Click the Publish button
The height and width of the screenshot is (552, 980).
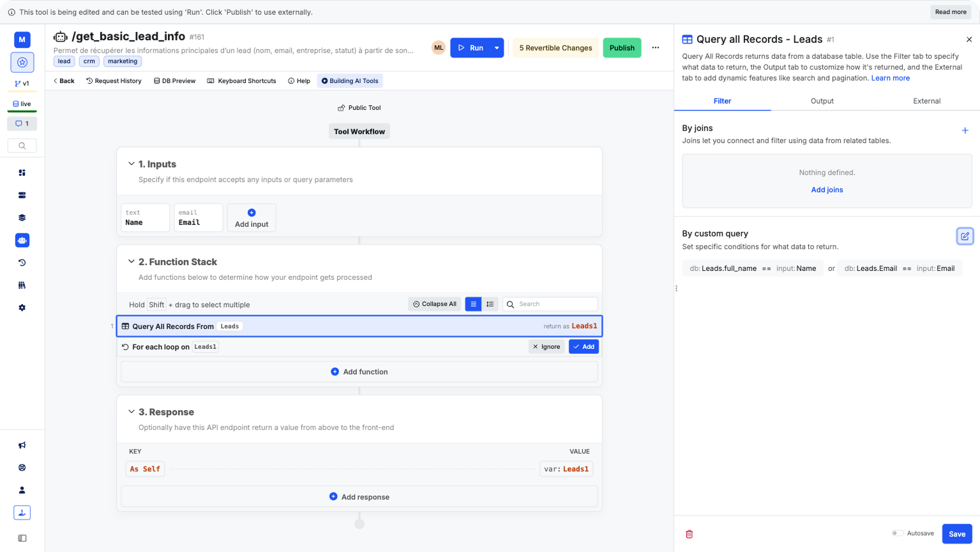(622, 48)
